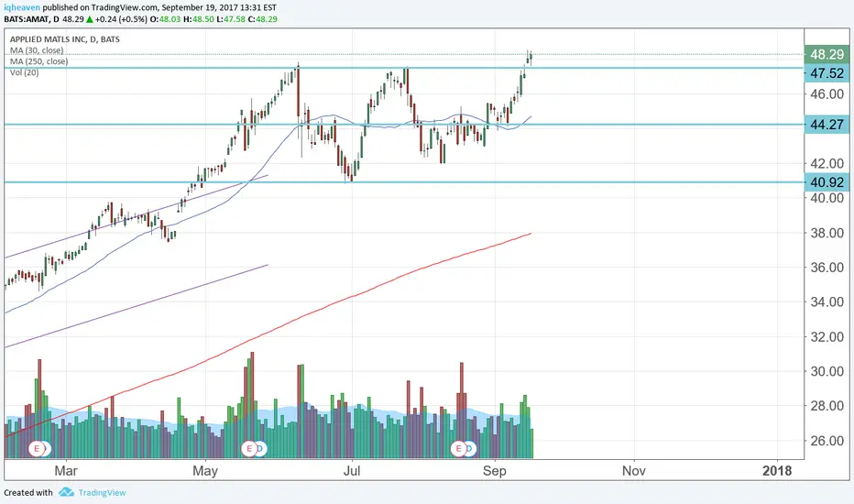The width and height of the screenshot is (854, 504).
Task: Click the 34.00 price axis label
Action: click(827, 301)
